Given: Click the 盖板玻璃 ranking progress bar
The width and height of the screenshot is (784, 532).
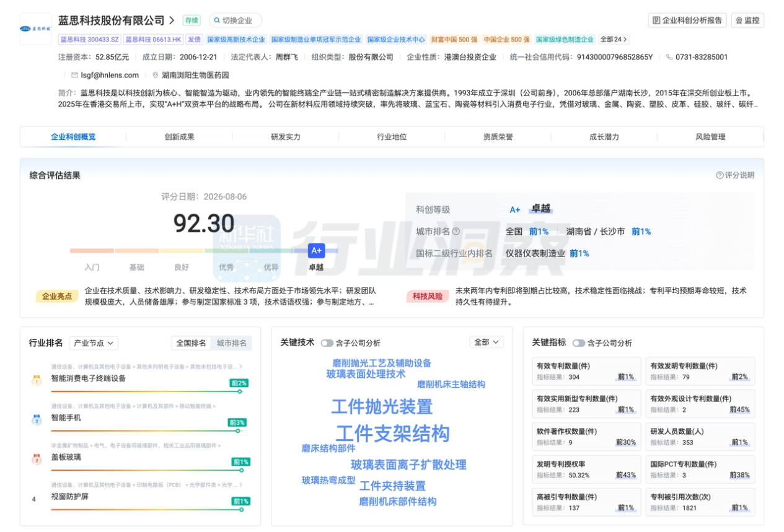Looking at the screenshot, I should (x=146, y=470).
